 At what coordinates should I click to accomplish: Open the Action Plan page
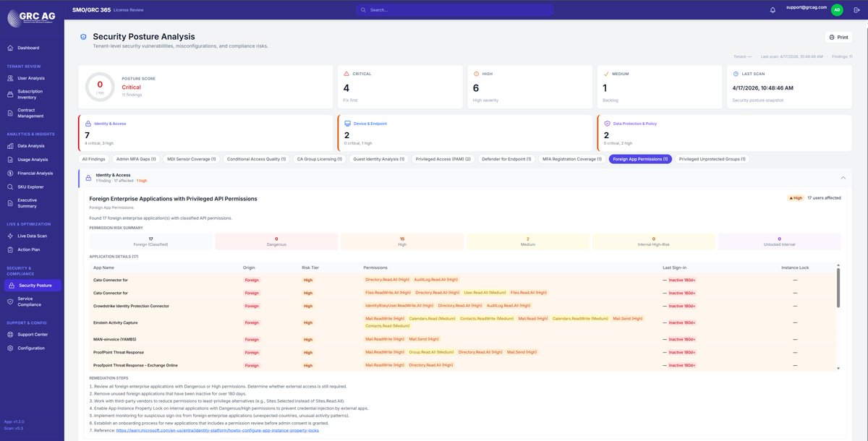[30, 249]
